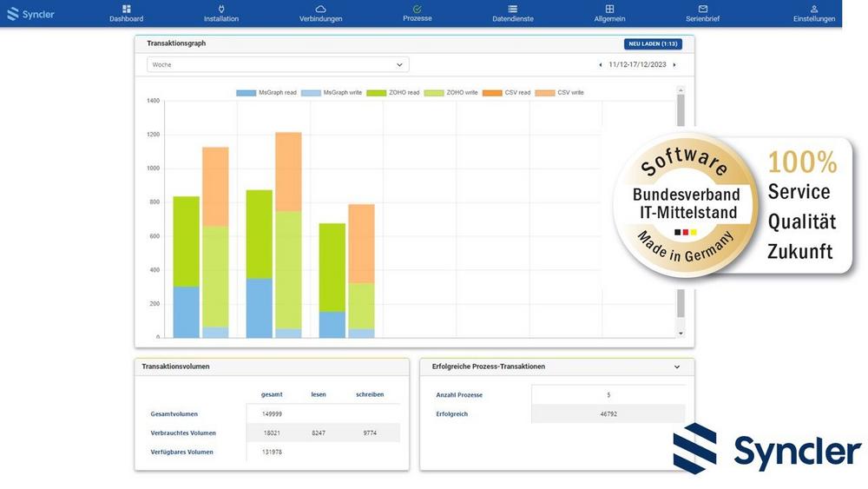
Task: Open the Serienbrief envelope icon
Action: [x=703, y=9]
